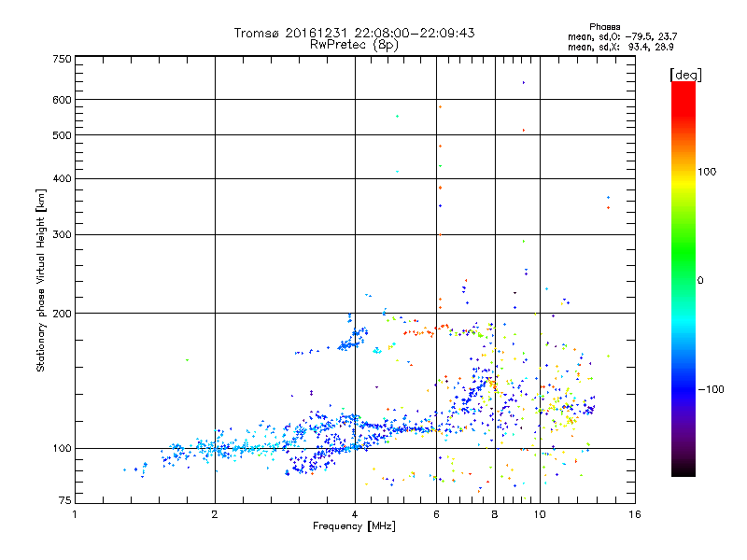Screen dimensions: 747x560
Task: Click the x-axis tick label '10'
Action: 540,514
